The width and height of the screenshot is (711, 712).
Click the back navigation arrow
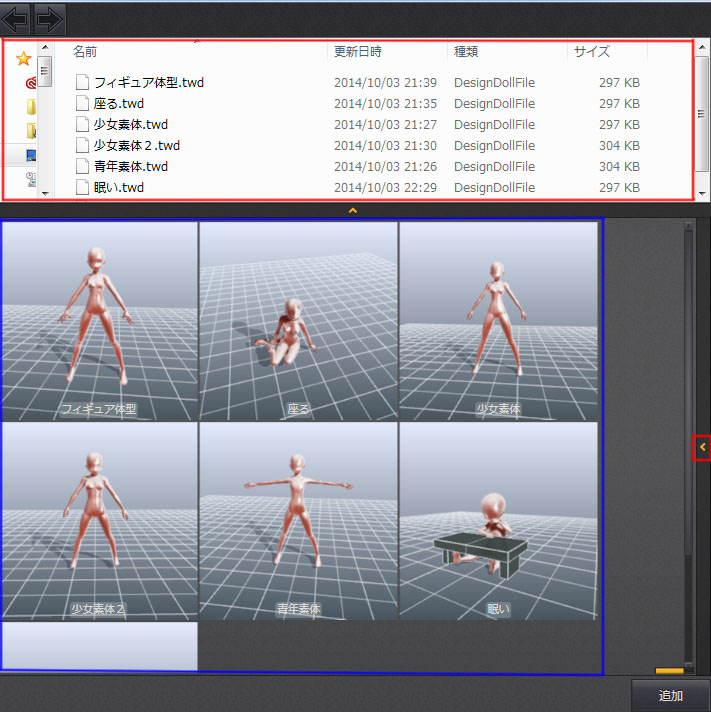point(16,18)
